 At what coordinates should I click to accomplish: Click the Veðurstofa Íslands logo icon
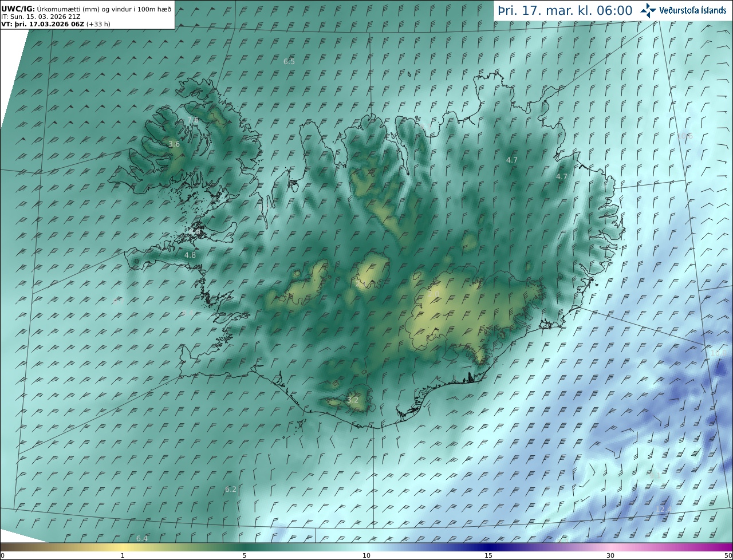coord(648,10)
